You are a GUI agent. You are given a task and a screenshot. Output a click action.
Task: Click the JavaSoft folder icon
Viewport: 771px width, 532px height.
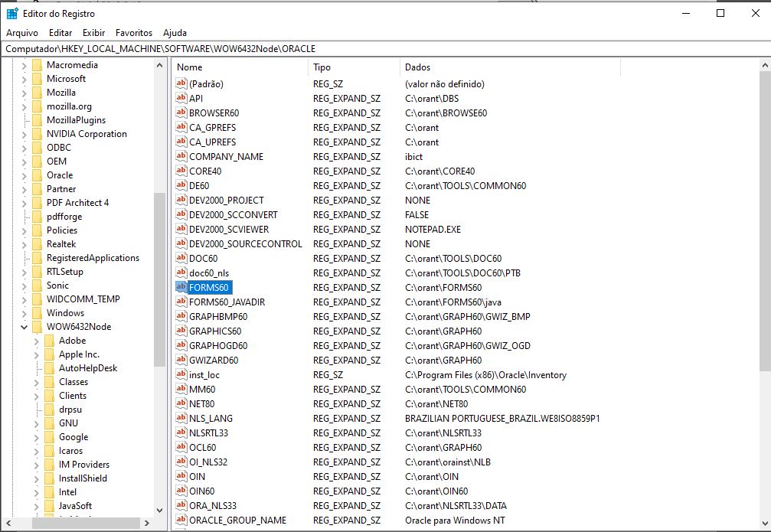(49, 506)
